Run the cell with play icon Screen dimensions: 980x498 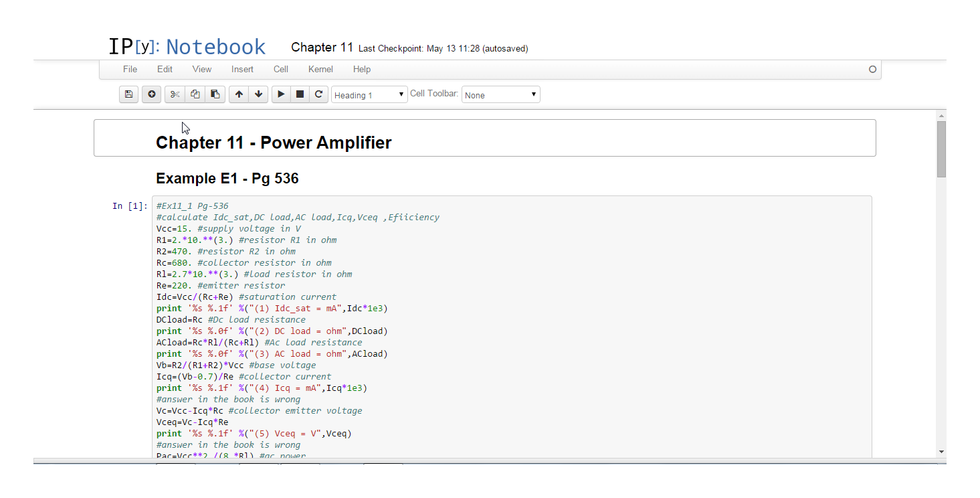pyautogui.click(x=281, y=94)
